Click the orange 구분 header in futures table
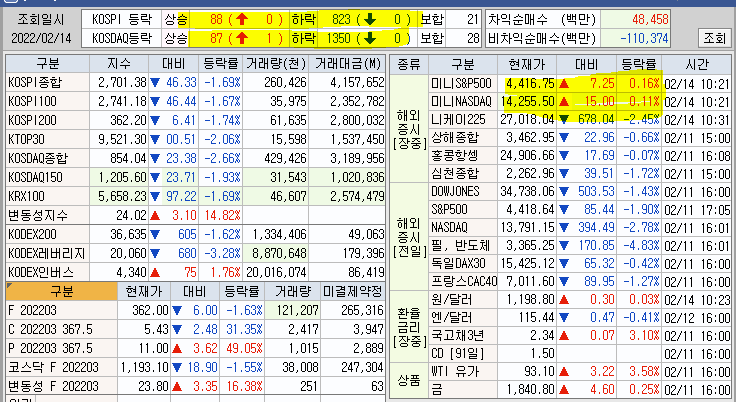Viewport: 736px width, 402px height. point(61,292)
